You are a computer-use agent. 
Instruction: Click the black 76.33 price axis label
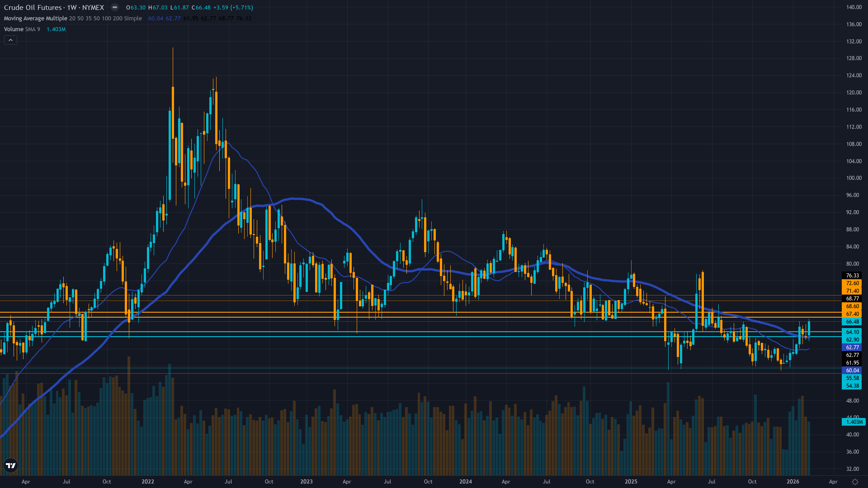click(x=852, y=276)
